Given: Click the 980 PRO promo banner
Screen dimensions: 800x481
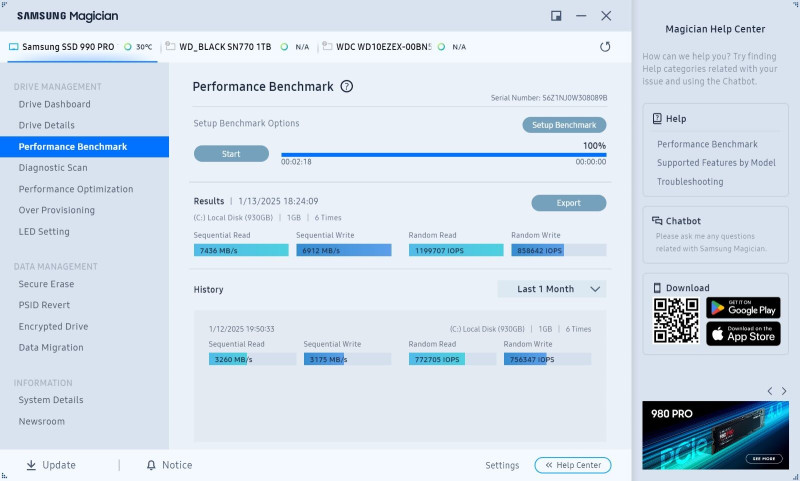Looking at the screenshot, I should coord(715,435).
